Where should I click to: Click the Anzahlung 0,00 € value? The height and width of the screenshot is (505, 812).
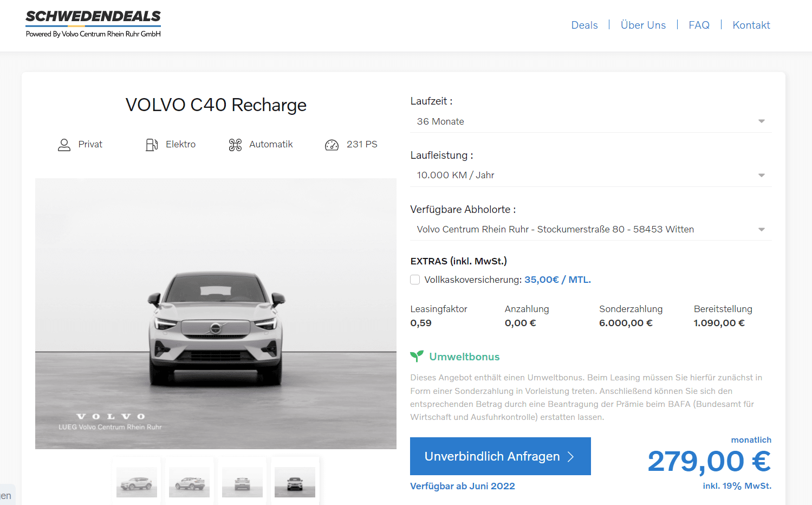pyautogui.click(x=520, y=323)
